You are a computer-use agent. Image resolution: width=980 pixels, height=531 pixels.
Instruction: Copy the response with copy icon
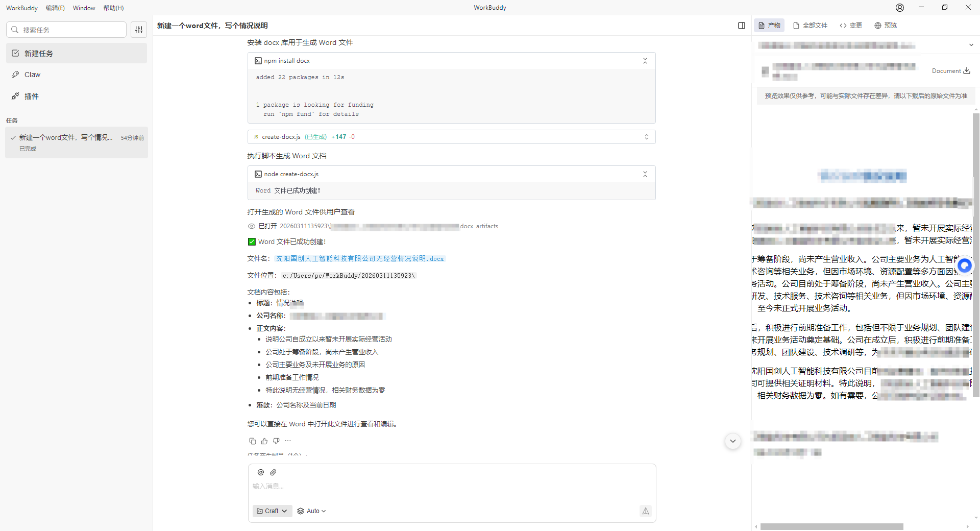(x=252, y=441)
